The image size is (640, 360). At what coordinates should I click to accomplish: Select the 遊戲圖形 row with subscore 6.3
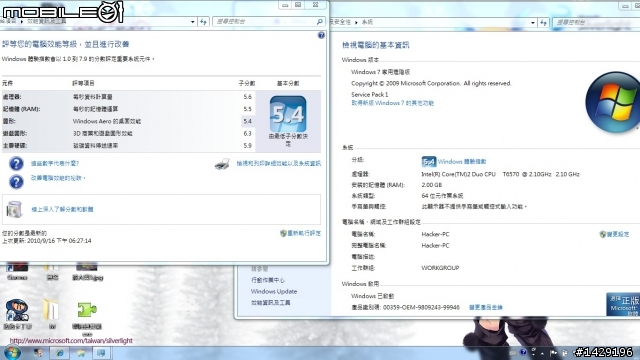pos(129,133)
